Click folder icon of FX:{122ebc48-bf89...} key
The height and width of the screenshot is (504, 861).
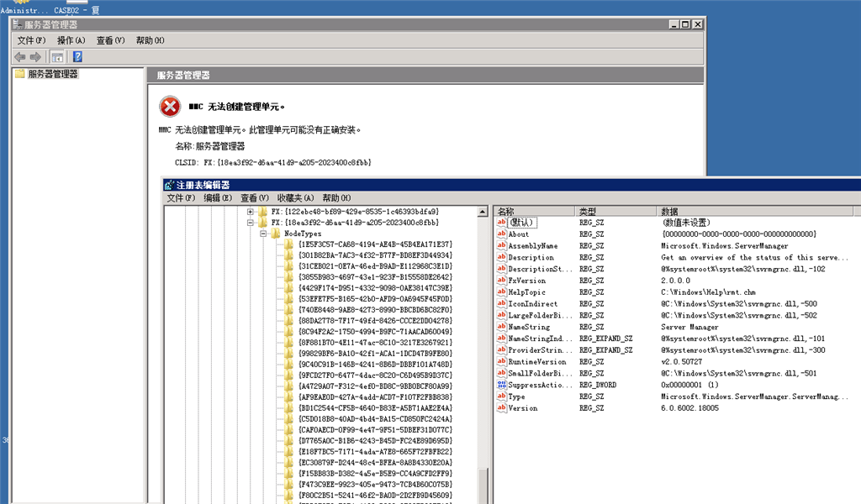point(262,211)
